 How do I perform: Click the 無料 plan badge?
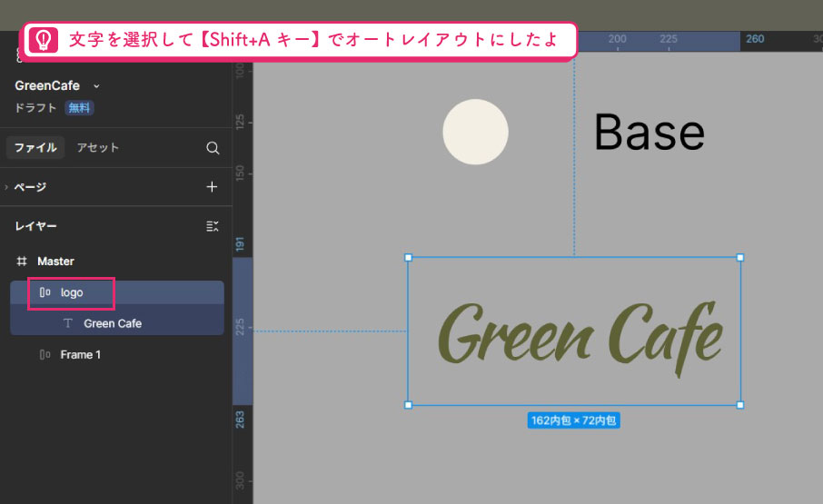tap(79, 108)
